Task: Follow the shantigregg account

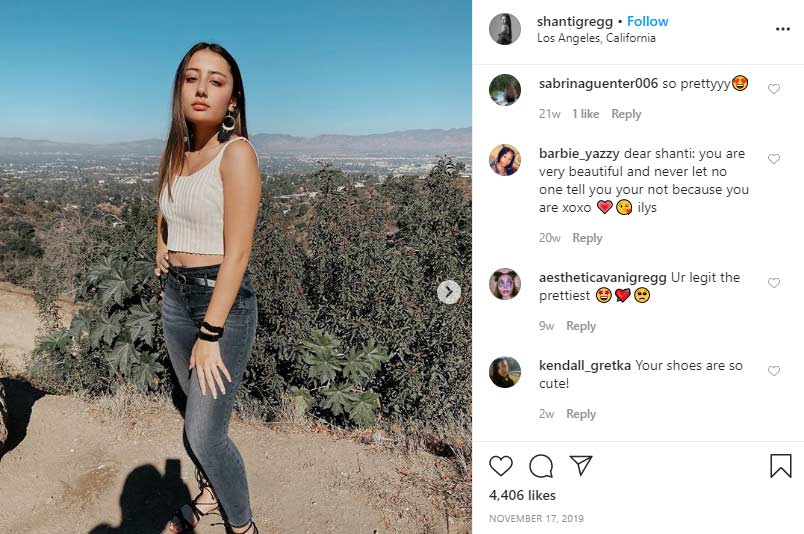Action: point(648,21)
